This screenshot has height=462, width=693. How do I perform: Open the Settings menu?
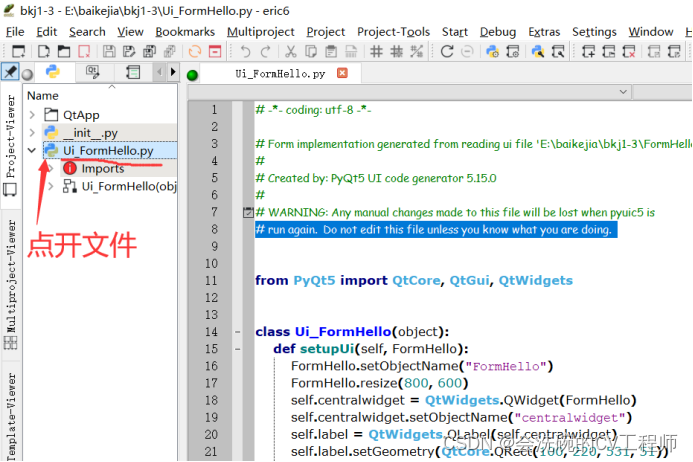click(x=594, y=32)
